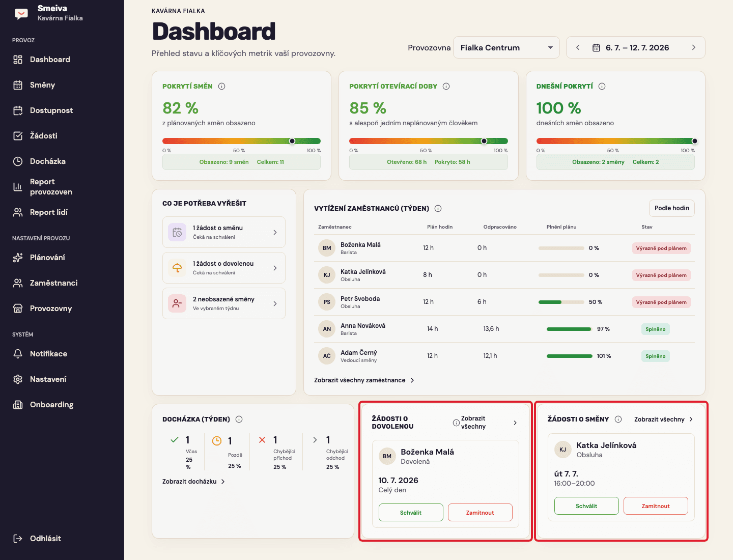Open info icon next to Pokrytí otevírací doby
The width and height of the screenshot is (733, 560).
tap(446, 87)
